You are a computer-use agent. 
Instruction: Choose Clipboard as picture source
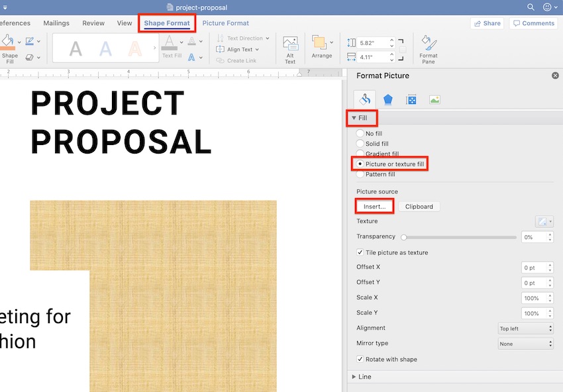tap(419, 206)
